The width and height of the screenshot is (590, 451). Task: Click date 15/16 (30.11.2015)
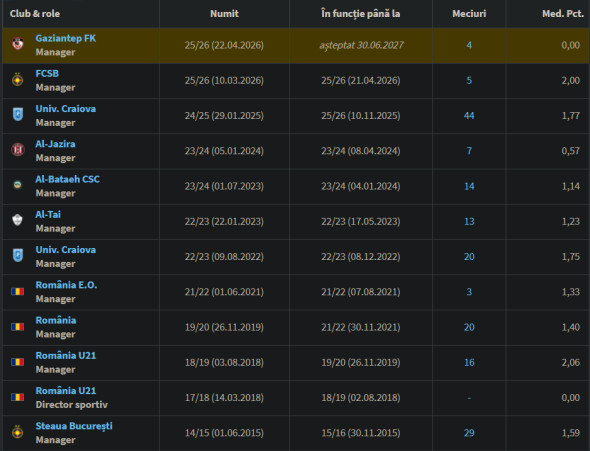360,433
